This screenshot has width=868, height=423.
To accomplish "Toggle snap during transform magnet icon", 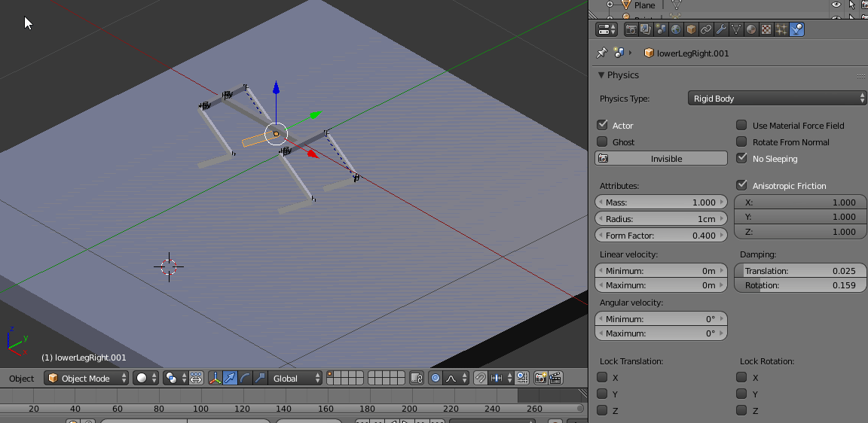I will click(481, 378).
